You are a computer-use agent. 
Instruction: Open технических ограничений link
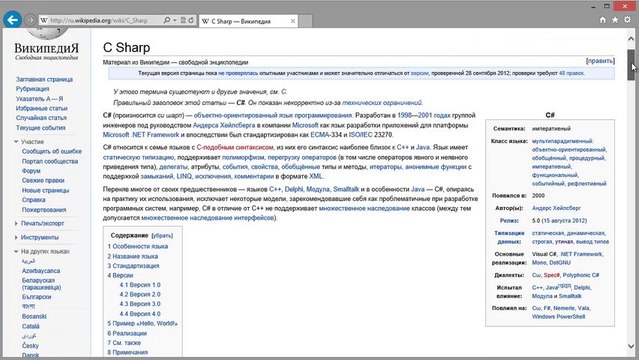pos(382,103)
